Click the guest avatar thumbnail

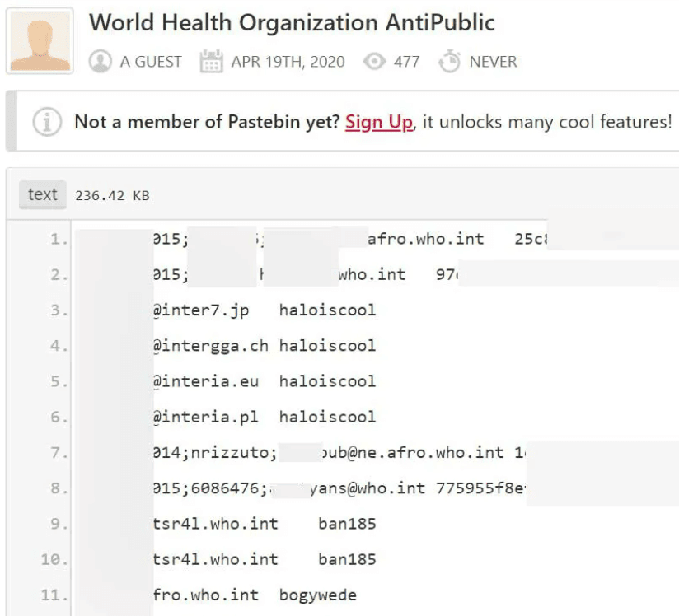40,40
